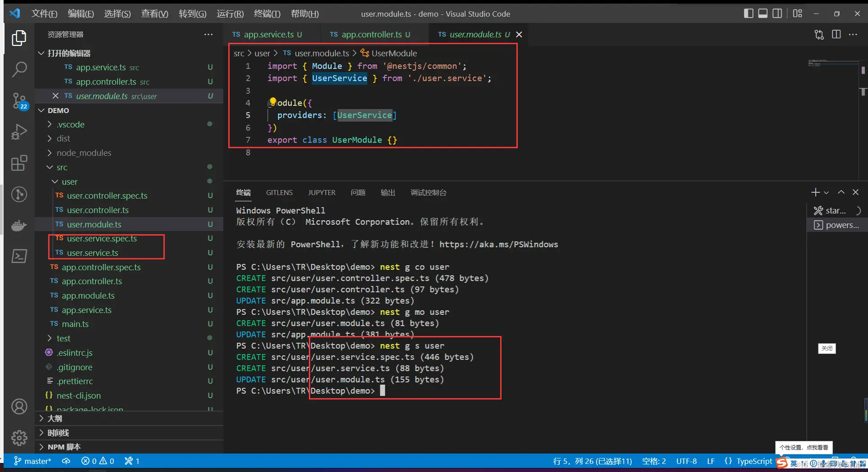
Task: Switch to the GITLENS panel tab
Action: 279,193
